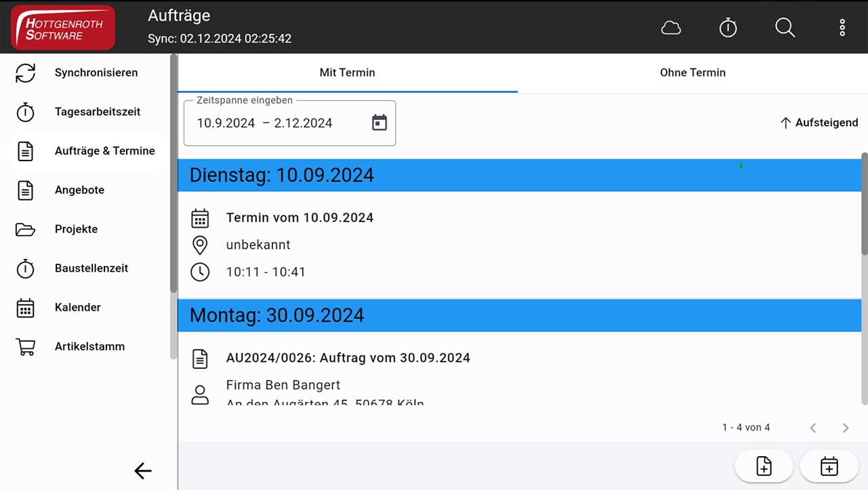This screenshot has width=868, height=490.
Task: Go to next page with right chevron
Action: (845, 428)
